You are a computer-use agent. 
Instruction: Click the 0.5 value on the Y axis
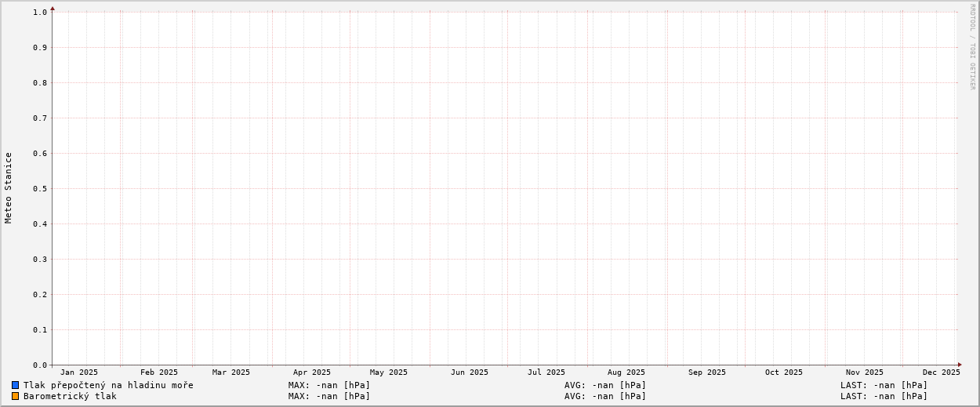pyautogui.click(x=40, y=188)
